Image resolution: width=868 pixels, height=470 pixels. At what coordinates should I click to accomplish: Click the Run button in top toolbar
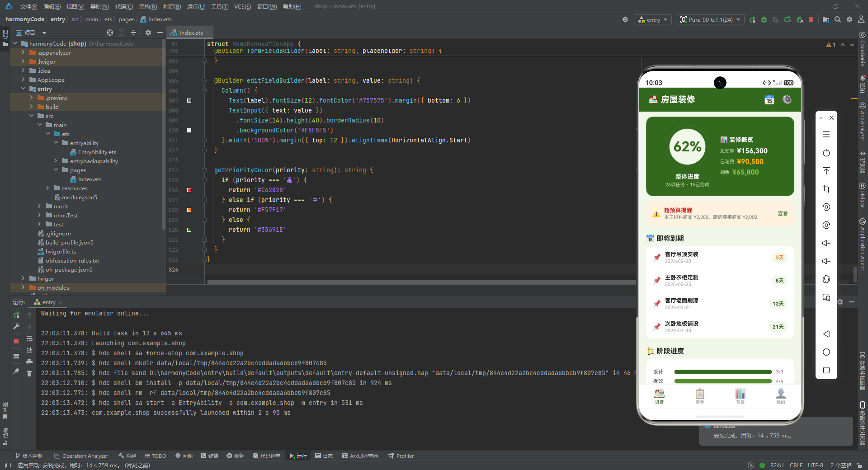[752, 19]
